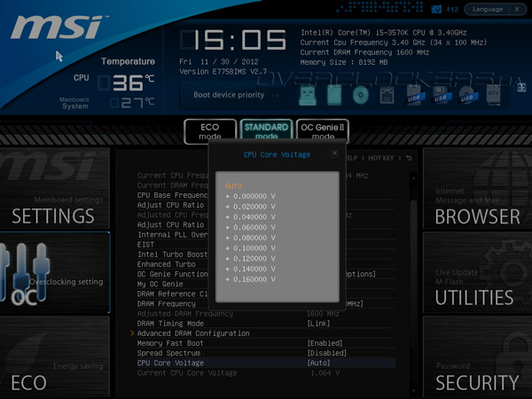
Task: Select + 0.160000 V voltage offset
Action: point(250,279)
